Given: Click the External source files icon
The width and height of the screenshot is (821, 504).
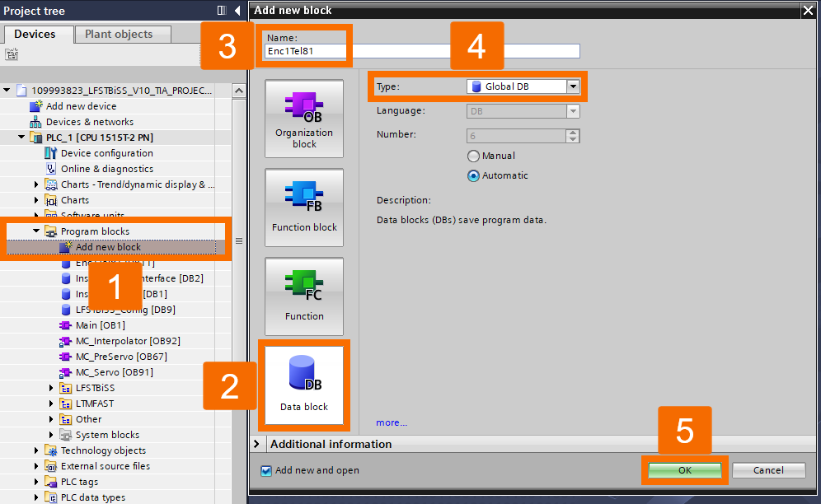Looking at the screenshot, I should pyautogui.click(x=51, y=466).
